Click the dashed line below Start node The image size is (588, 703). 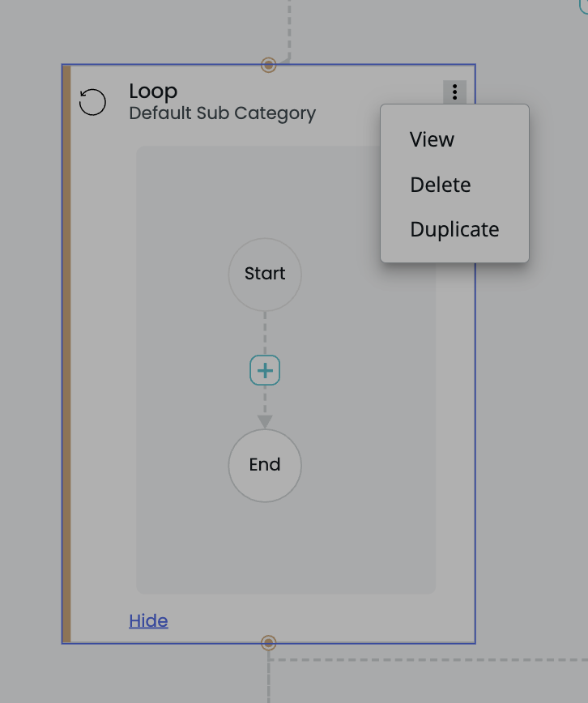pyautogui.click(x=265, y=334)
